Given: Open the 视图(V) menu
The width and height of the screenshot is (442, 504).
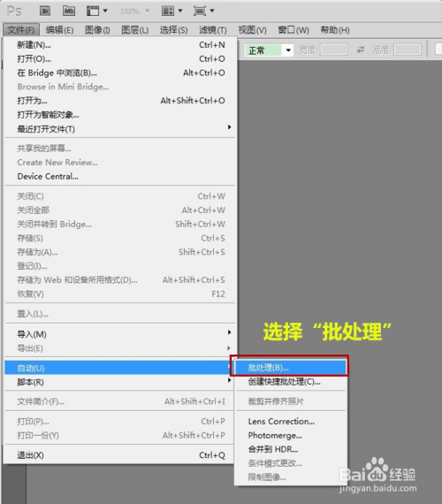Looking at the screenshot, I should [x=252, y=30].
